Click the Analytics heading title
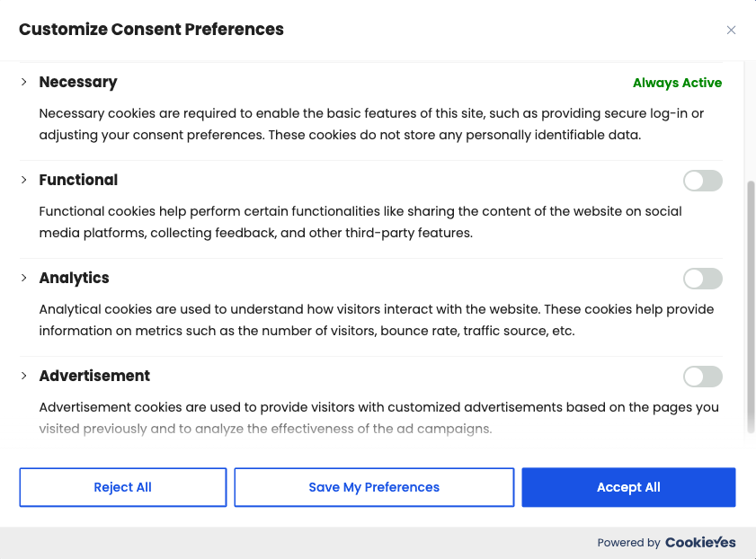756x559 pixels. tap(75, 278)
